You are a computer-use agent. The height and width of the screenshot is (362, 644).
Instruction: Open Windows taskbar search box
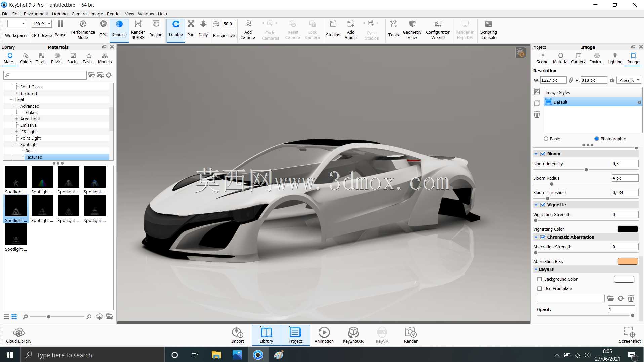pos(93,355)
